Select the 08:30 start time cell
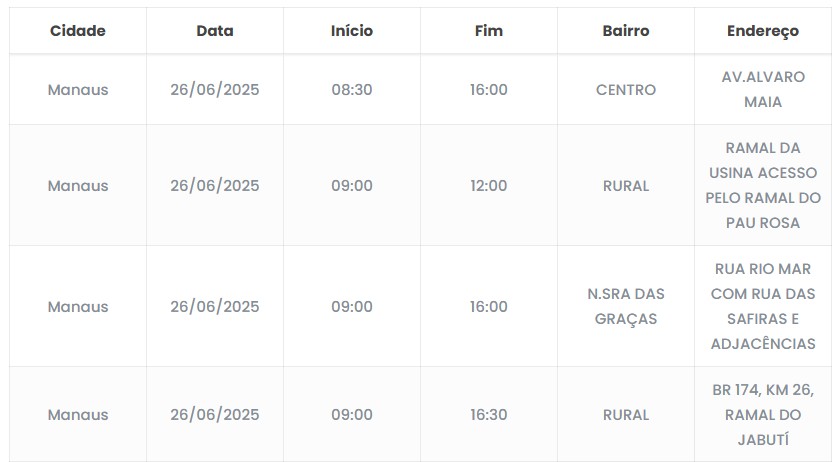The width and height of the screenshot is (837, 462). point(352,90)
